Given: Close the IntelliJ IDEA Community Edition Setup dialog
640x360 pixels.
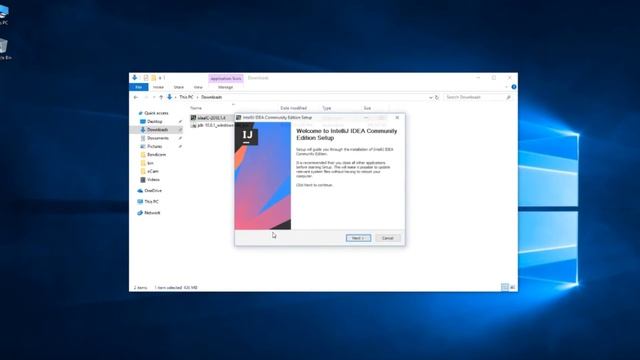Looking at the screenshot, I should pyautogui.click(x=397, y=118).
